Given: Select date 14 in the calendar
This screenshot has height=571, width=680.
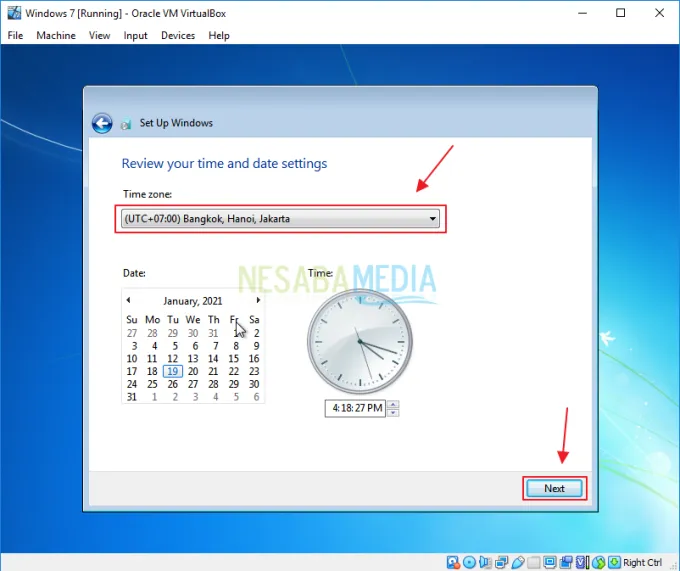Looking at the screenshot, I should tap(213, 359).
